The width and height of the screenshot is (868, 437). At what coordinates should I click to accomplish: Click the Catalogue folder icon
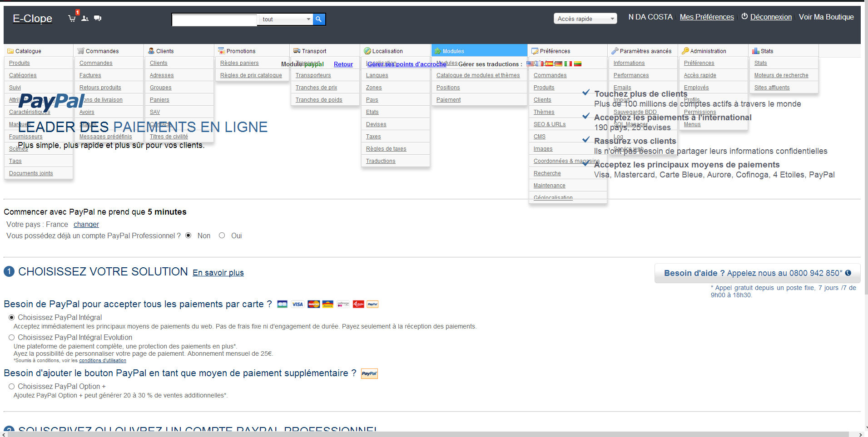[10, 51]
